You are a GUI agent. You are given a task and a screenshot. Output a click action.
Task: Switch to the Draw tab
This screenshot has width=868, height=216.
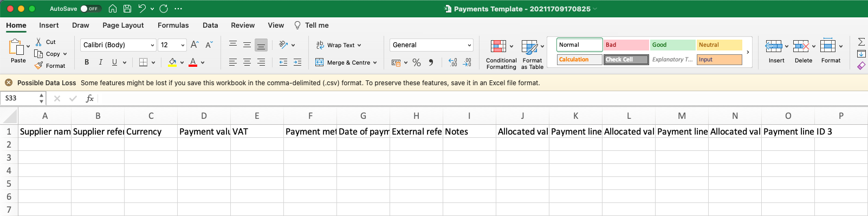tap(81, 25)
